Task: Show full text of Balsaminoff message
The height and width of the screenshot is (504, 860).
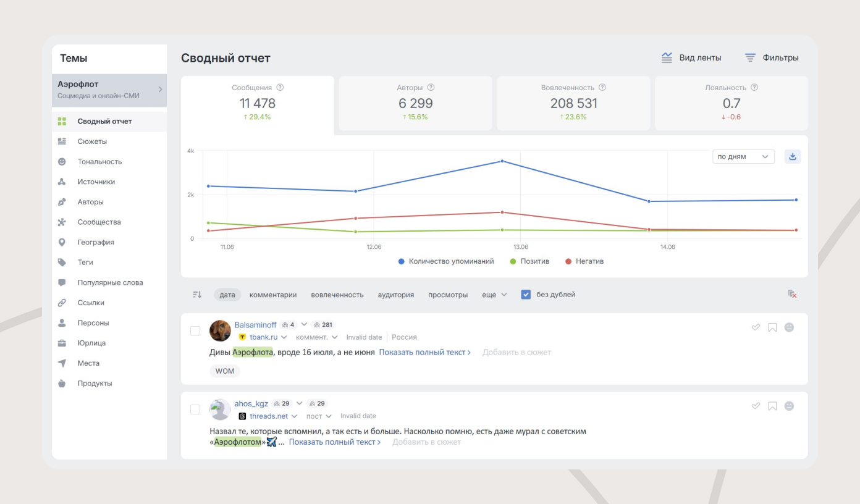Action: 425,352
